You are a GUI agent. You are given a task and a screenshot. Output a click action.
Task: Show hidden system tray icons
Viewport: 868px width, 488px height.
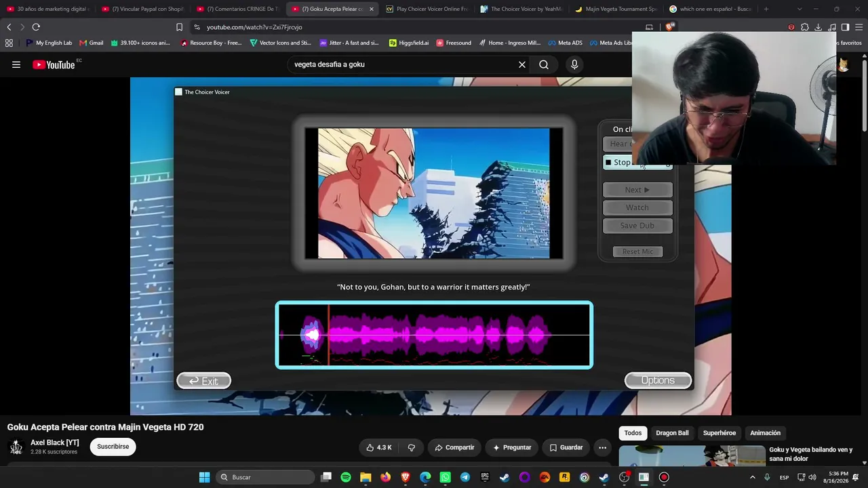(x=752, y=477)
